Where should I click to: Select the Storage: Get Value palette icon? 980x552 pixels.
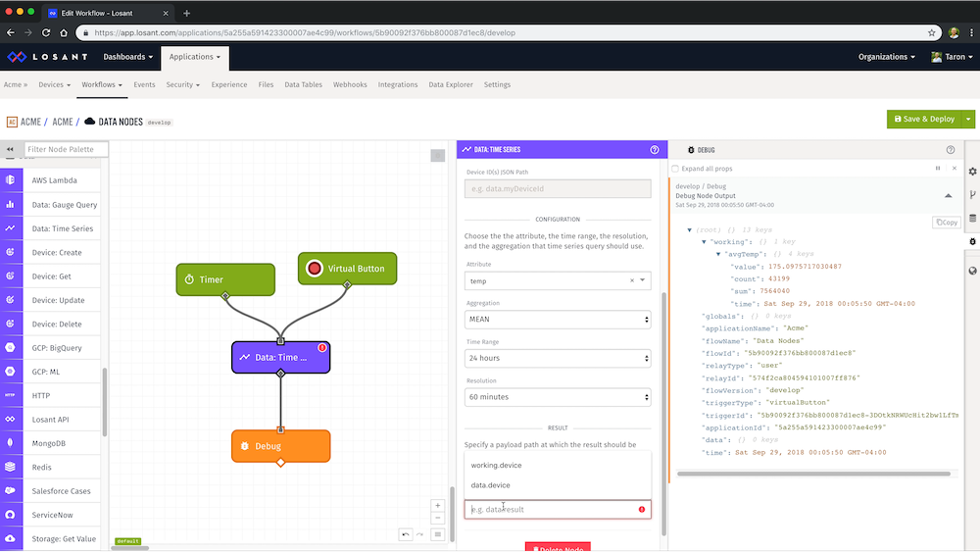pyautogui.click(x=11, y=538)
